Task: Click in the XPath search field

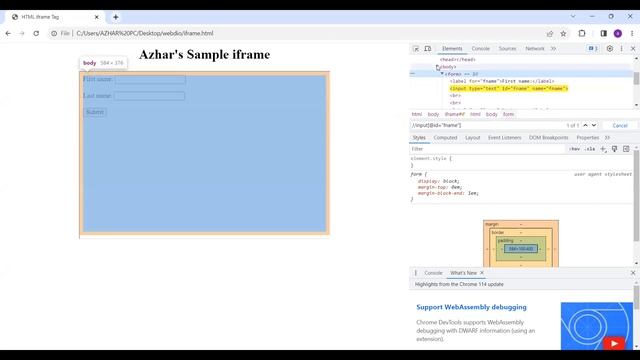Action: (486, 125)
